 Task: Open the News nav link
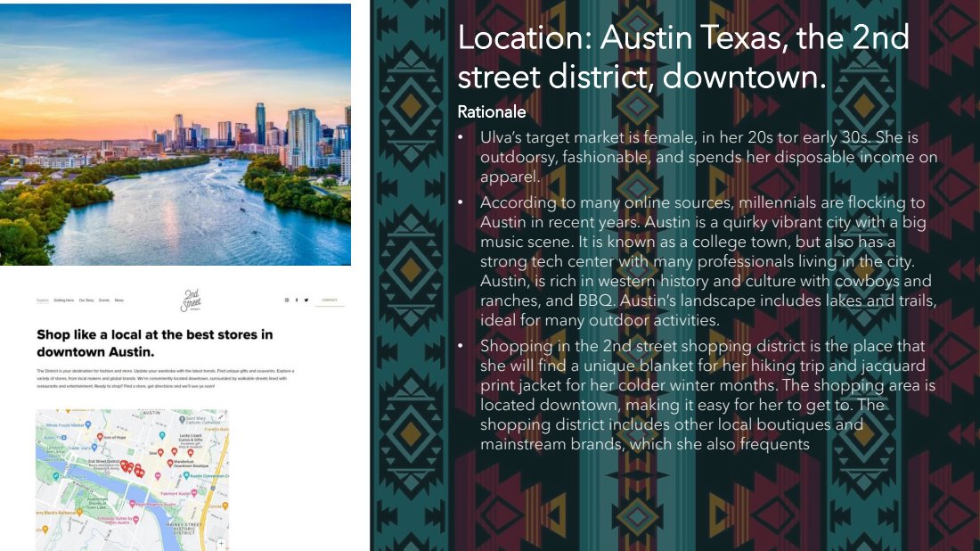119,300
